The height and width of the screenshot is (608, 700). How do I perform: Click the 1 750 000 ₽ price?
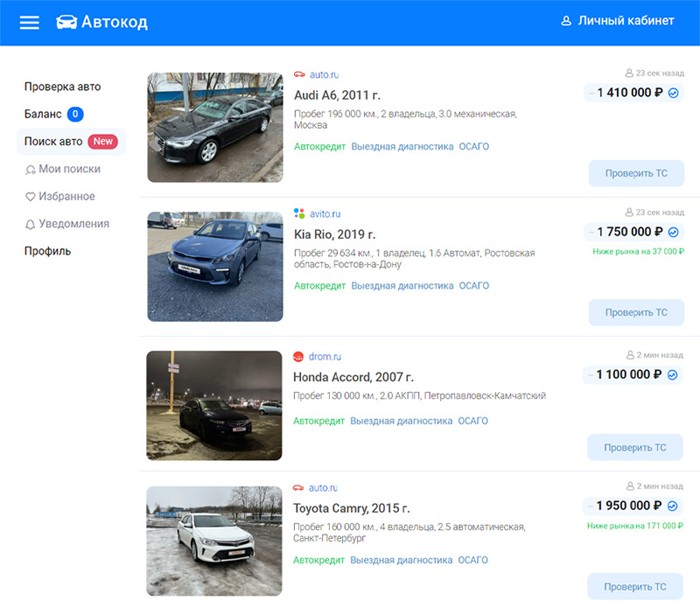click(630, 232)
